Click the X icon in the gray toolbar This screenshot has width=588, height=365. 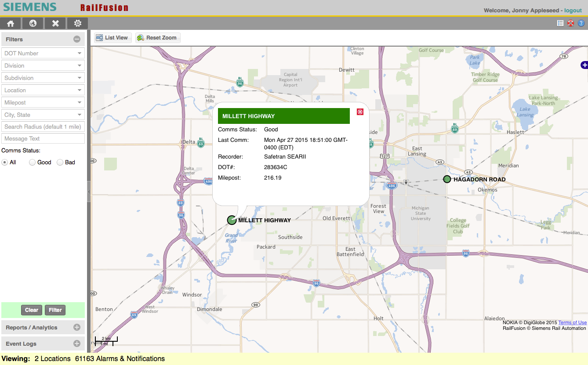pos(55,23)
